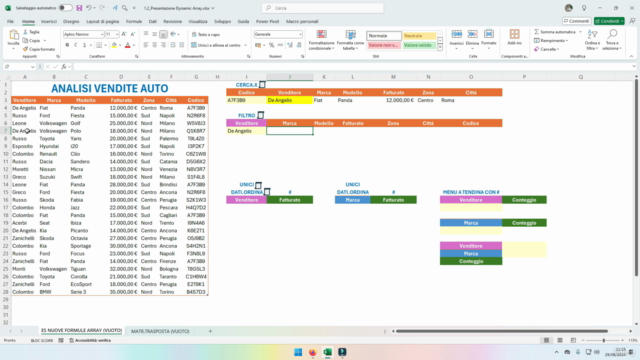Switch to the Page Layout view
Image resolution: width=640 pixels, height=360 pixels.
[x=560, y=340]
